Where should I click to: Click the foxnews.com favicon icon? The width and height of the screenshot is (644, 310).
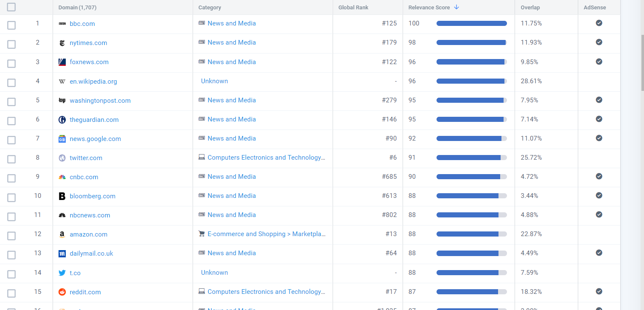tap(62, 62)
